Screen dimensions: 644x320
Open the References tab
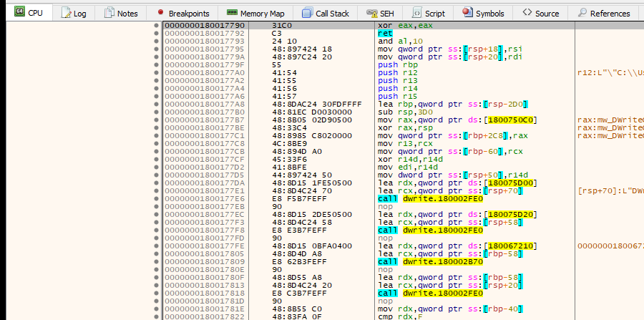pos(604,13)
